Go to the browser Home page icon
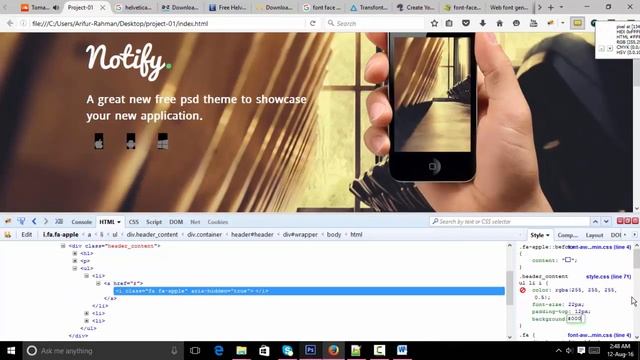This screenshot has height=360, width=640. [x=499, y=24]
